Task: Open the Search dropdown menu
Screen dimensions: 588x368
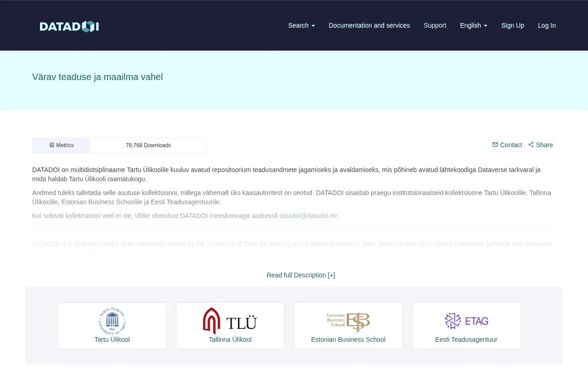Action: click(x=301, y=25)
